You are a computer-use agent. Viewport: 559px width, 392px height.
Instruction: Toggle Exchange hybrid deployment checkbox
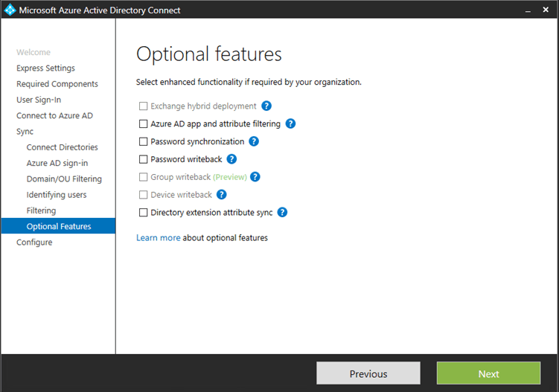pyautogui.click(x=144, y=106)
